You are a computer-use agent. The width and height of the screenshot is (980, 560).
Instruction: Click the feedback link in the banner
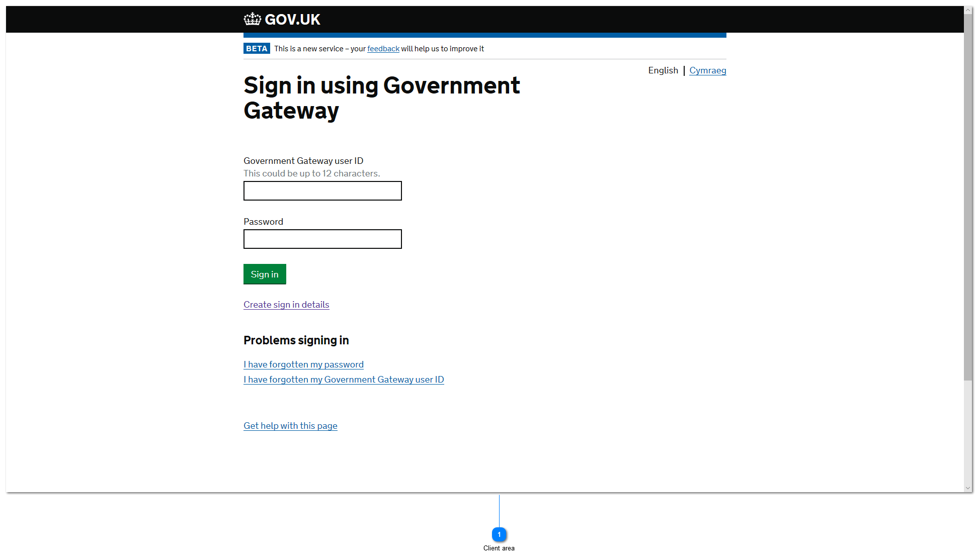pyautogui.click(x=383, y=48)
